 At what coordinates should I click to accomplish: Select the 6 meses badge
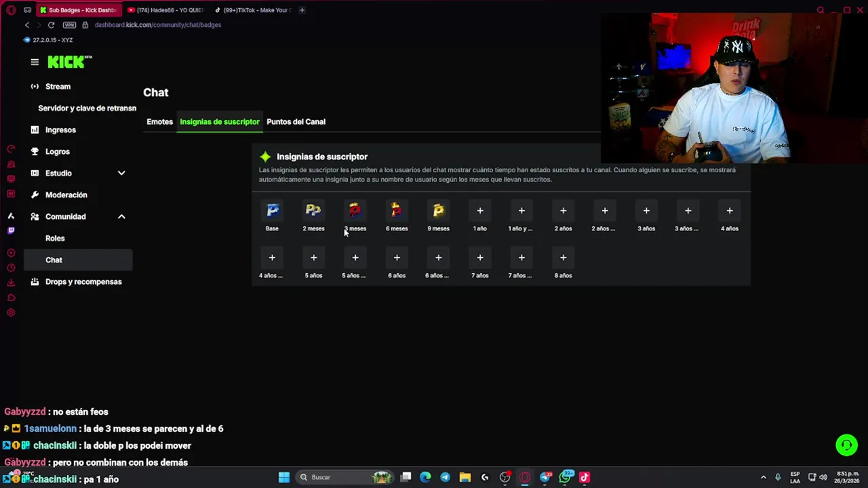tap(397, 211)
